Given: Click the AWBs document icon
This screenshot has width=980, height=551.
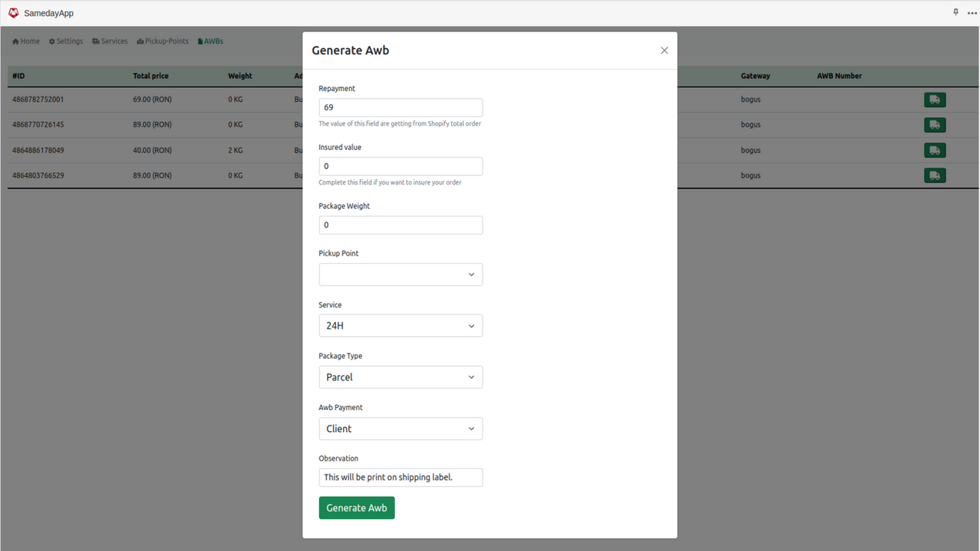Looking at the screenshot, I should coord(199,41).
